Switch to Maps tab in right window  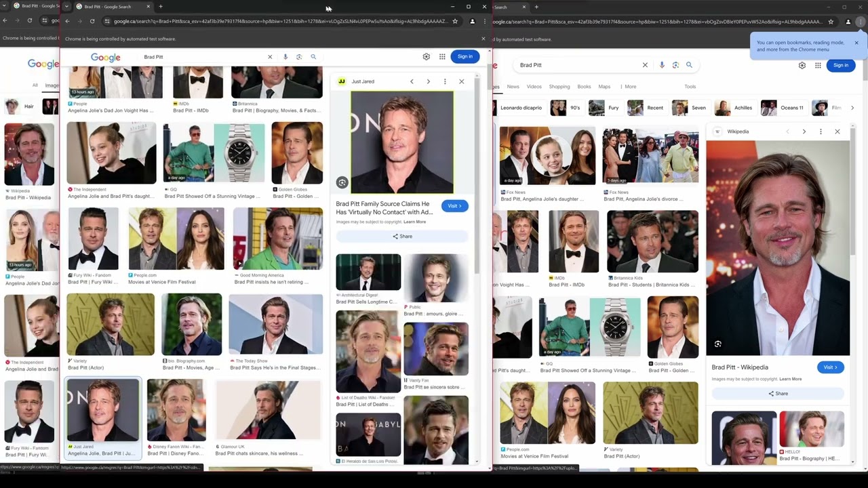[x=604, y=87]
